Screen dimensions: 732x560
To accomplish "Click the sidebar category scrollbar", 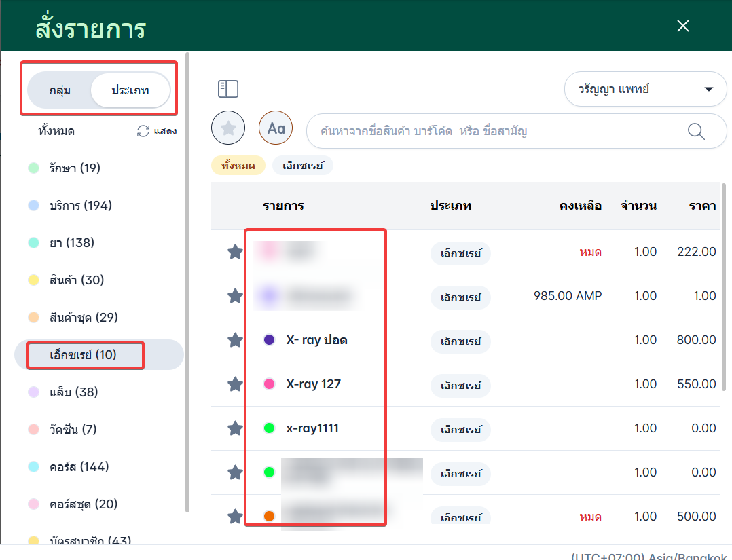I will tap(187, 282).
